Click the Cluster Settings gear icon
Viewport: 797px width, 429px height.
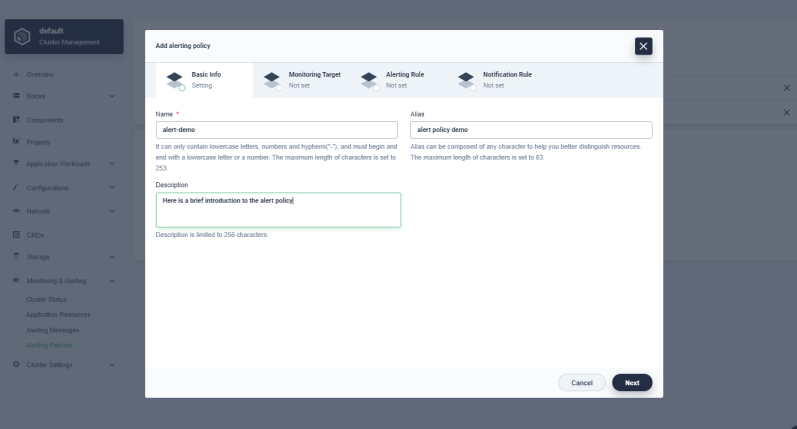pos(16,364)
